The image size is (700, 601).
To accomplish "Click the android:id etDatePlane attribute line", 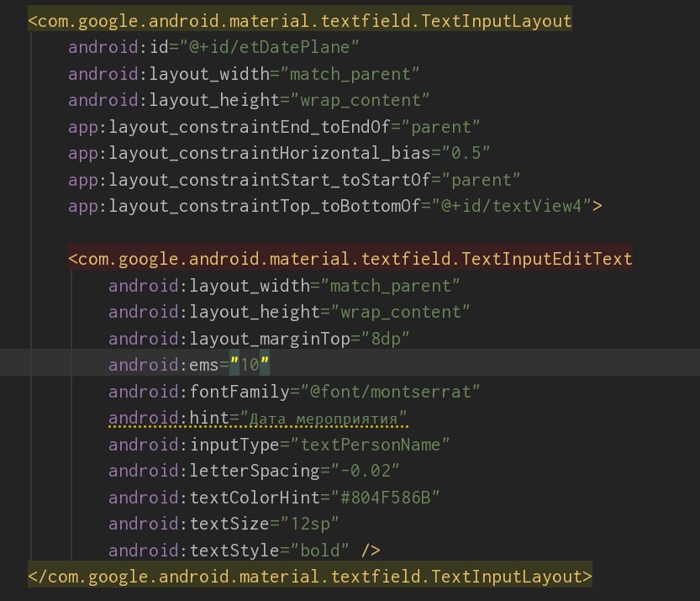I will pos(213,47).
